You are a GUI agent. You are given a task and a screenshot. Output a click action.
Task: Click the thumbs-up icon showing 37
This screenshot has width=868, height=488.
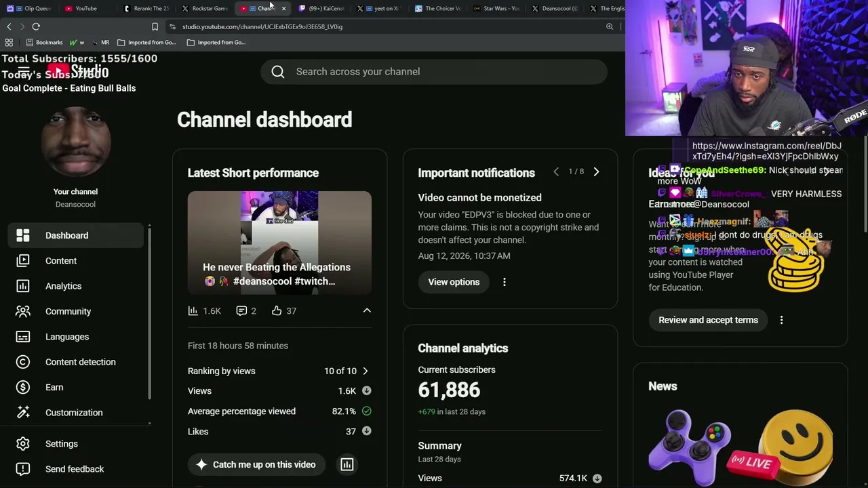(x=277, y=310)
